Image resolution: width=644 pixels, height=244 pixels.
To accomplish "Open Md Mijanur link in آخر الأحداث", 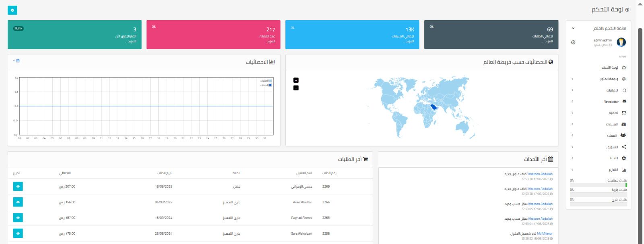I will point(545,234).
